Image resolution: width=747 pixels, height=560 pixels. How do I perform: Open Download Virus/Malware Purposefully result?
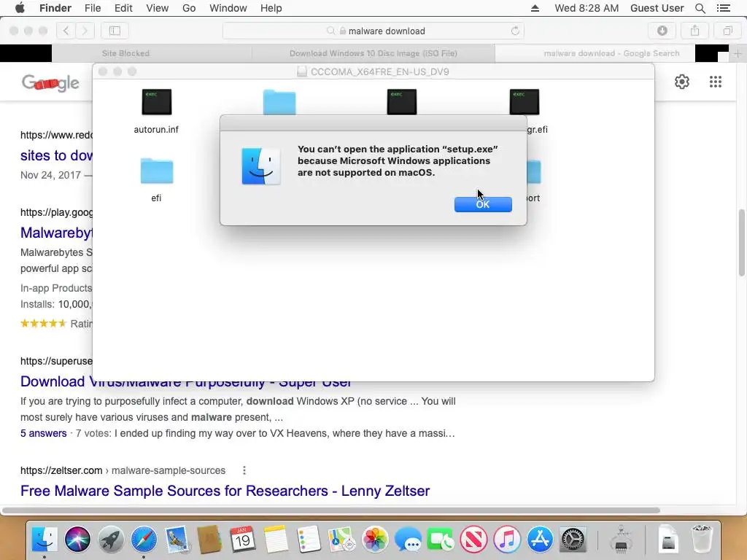coord(186,382)
